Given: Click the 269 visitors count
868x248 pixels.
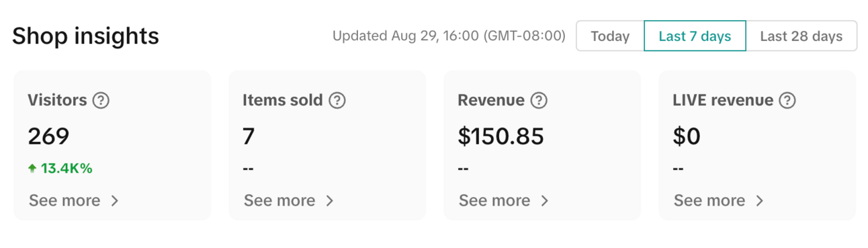Looking at the screenshot, I should tap(48, 136).
